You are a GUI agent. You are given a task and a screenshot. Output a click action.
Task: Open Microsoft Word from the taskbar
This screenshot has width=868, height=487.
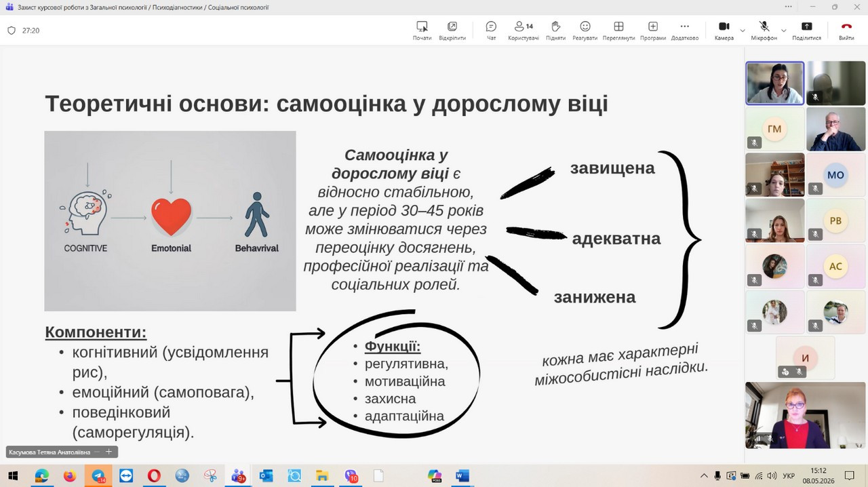pyautogui.click(x=462, y=476)
